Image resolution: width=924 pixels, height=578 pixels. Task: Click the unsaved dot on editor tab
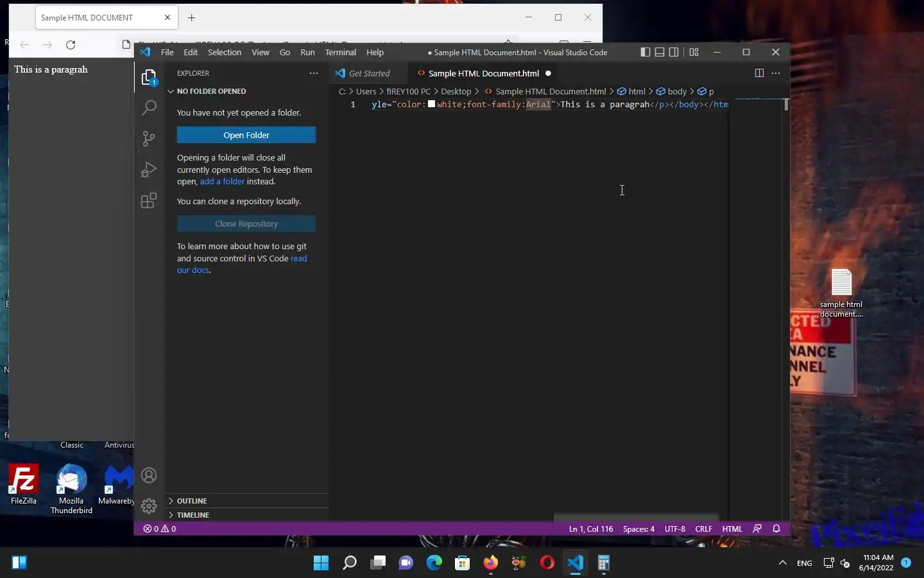(548, 73)
